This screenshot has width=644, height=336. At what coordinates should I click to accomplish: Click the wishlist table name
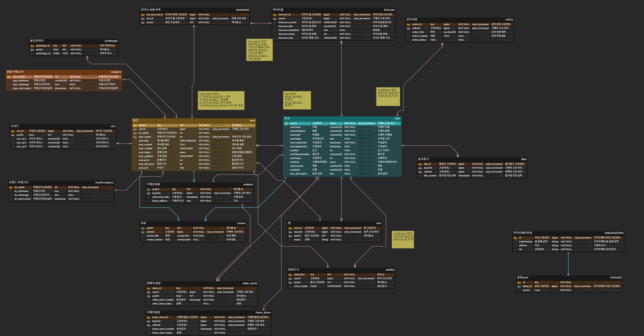390,270
